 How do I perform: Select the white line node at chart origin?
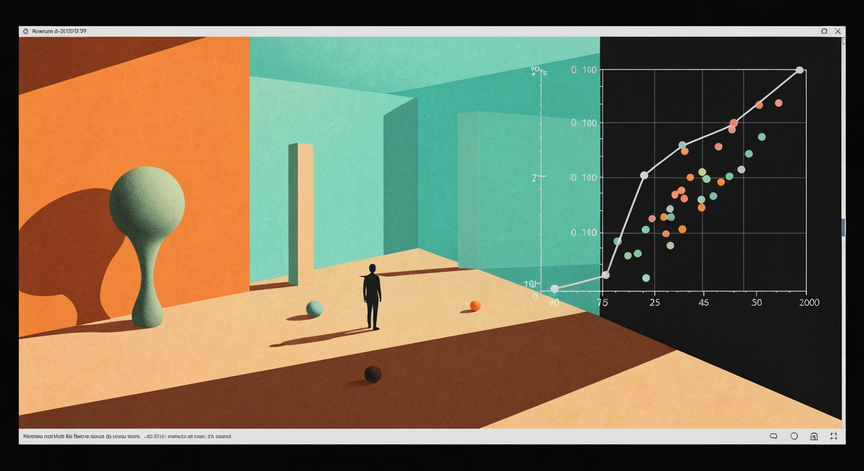pyautogui.click(x=554, y=289)
